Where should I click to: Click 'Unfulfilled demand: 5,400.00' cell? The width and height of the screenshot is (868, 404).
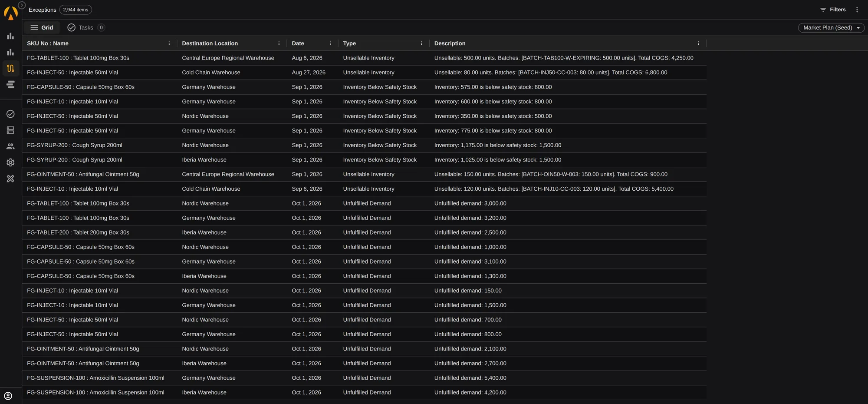[470, 378]
